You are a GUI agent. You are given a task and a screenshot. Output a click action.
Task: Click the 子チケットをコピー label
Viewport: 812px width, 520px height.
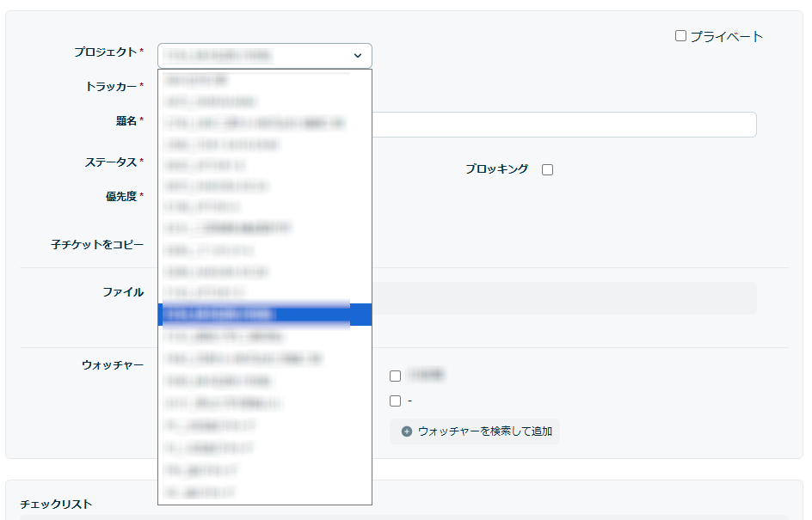(x=97, y=245)
